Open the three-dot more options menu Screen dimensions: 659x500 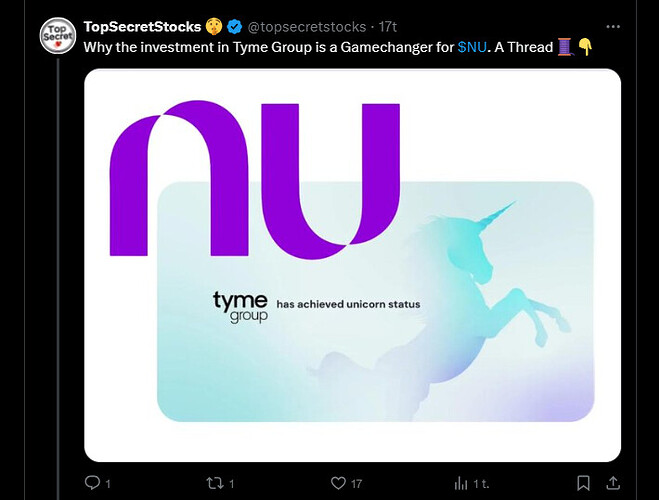coord(613,27)
